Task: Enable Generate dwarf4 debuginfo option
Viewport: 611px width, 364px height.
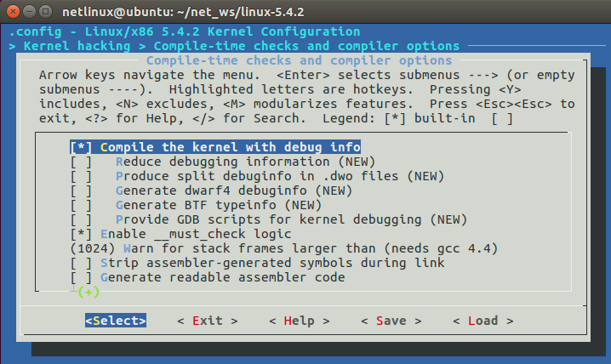Action: 211,191
